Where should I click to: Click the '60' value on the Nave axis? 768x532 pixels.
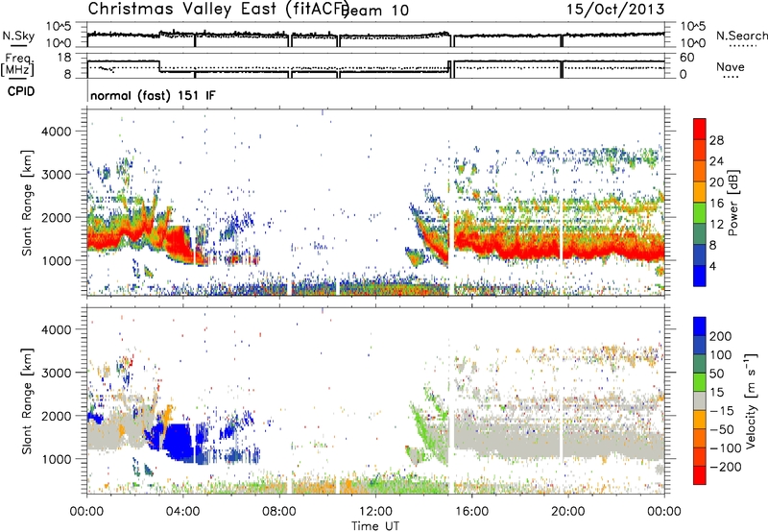[x=687, y=58]
